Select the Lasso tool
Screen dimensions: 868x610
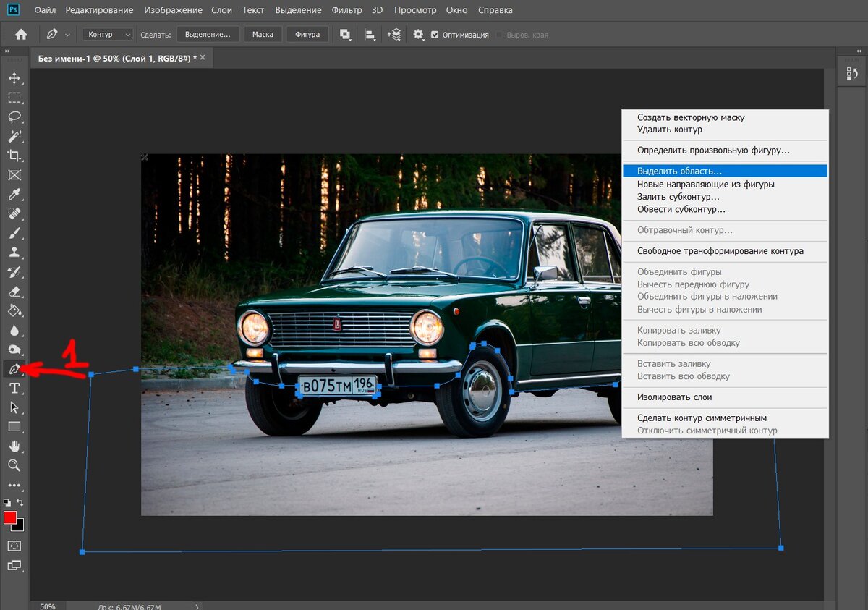click(14, 117)
